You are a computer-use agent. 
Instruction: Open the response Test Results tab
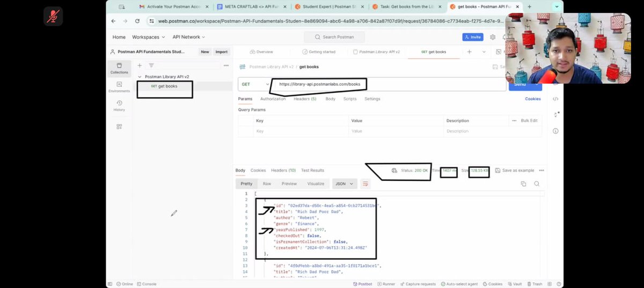tap(312, 171)
